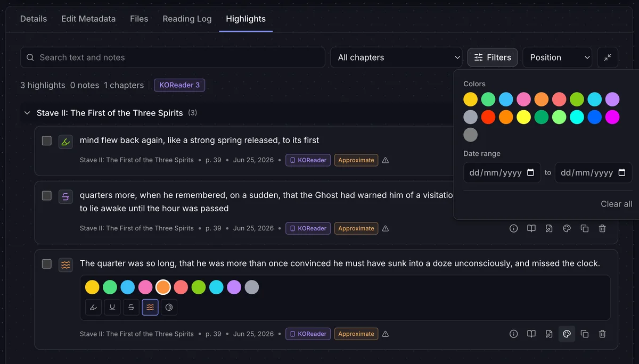Open color palette for 'quarters more' highlight
Image resolution: width=639 pixels, height=364 pixels.
(567, 228)
